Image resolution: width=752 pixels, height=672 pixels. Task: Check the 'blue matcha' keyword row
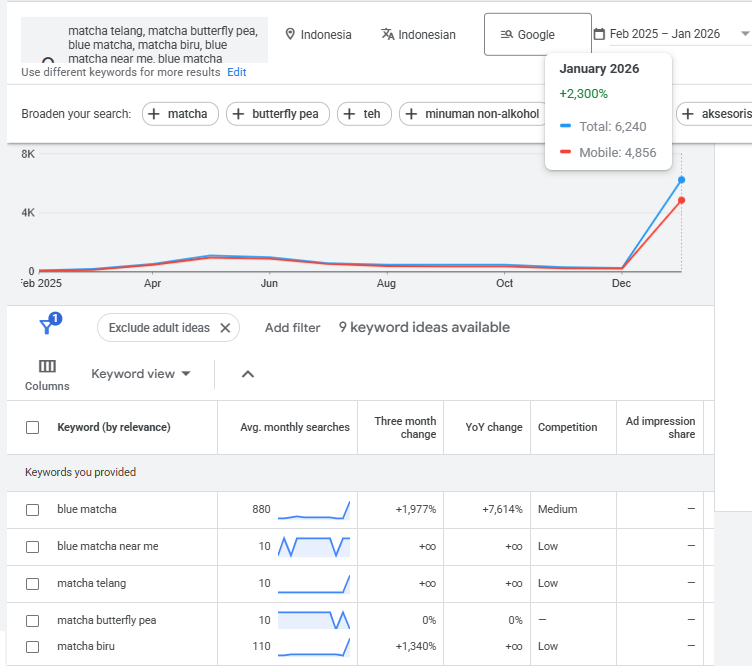(33, 510)
